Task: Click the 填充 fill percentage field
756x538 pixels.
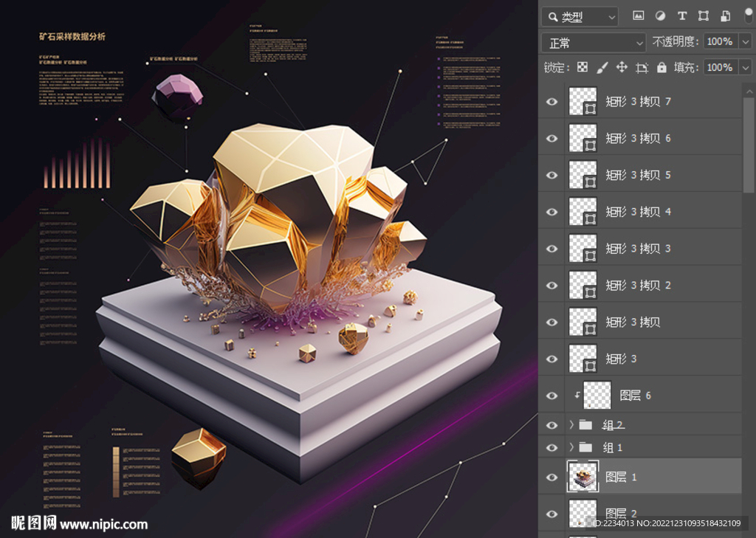Action: [x=720, y=67]
